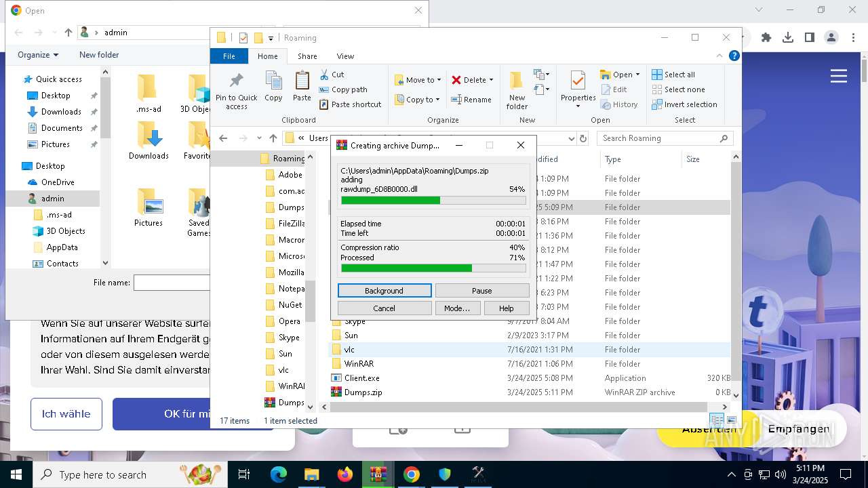This screenshot has width=868, height=488.
Task: Click Task View taskbar icon
Action: coord(244,474)
